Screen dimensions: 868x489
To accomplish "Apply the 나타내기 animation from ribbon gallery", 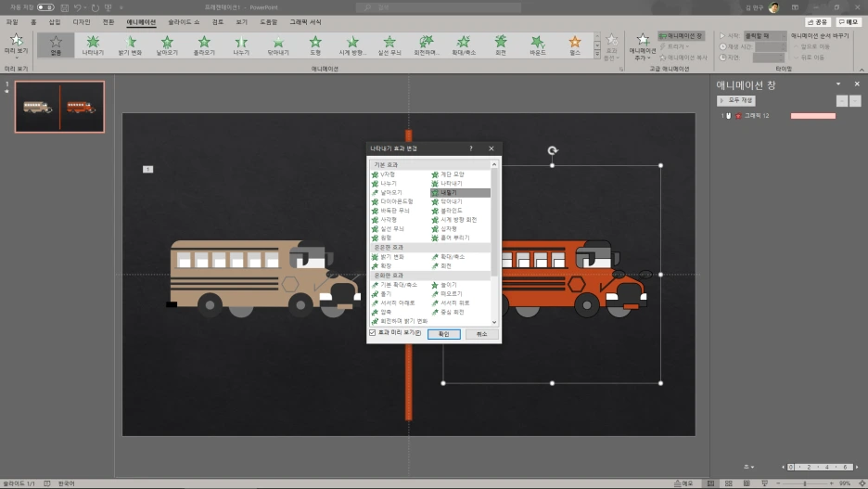I will coord(93,45).
